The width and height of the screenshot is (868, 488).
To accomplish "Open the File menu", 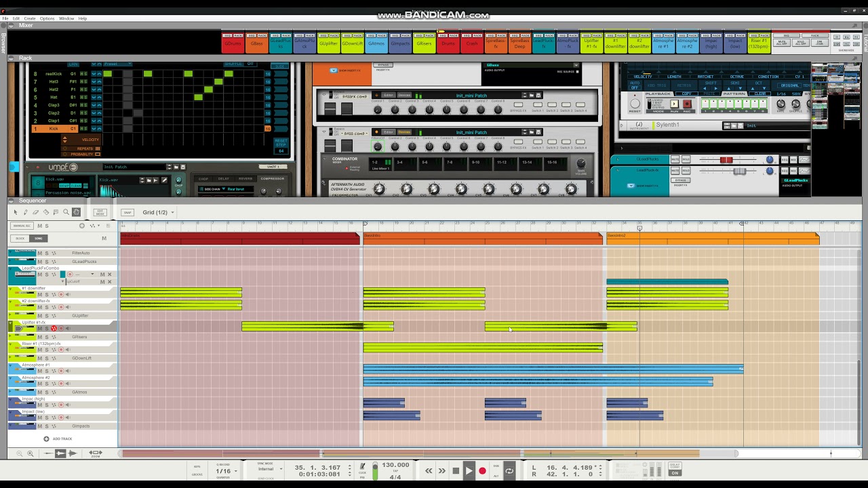I will (5, 18).
